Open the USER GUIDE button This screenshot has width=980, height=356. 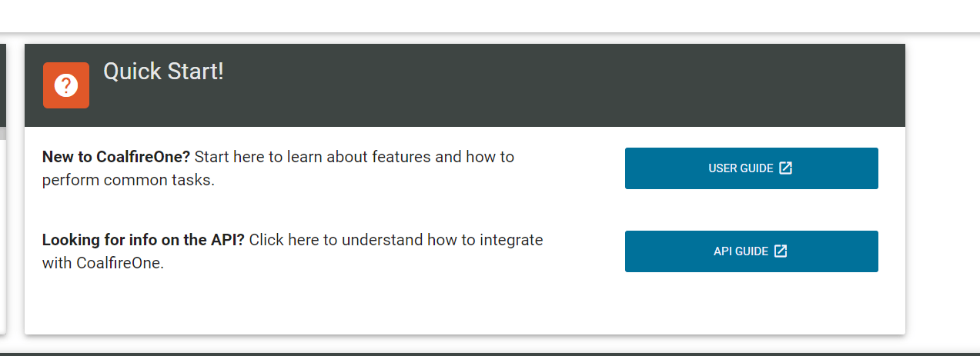click(x=751, y=168)
